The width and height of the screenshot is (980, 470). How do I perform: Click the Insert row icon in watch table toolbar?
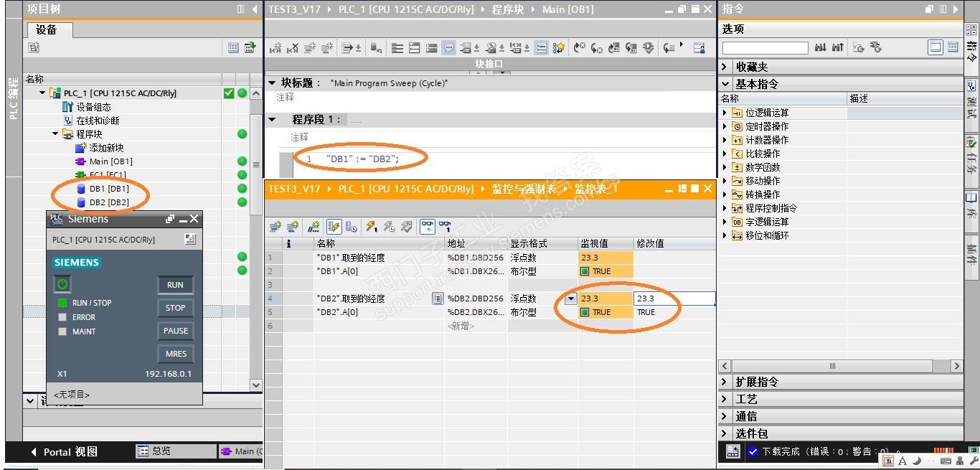tap(275, 227)
